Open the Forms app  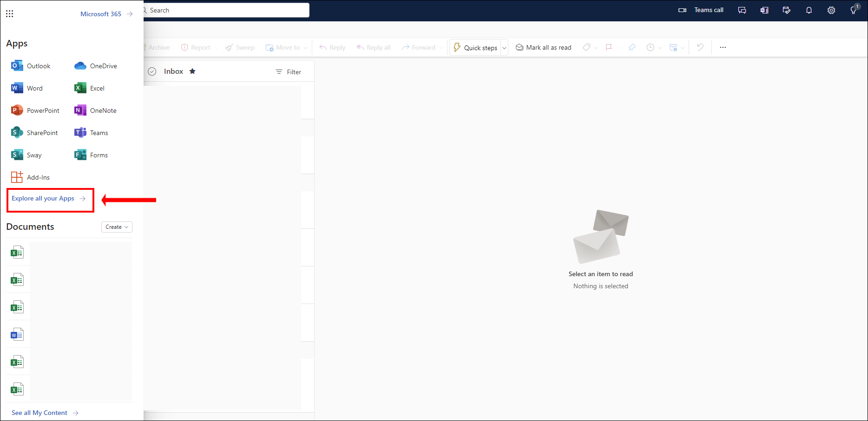click(x=92, y=155)
